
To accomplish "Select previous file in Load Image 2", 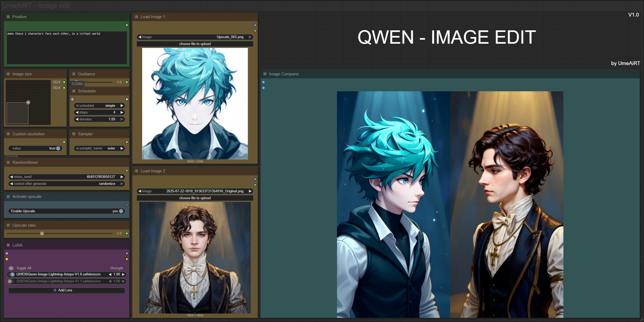I will pyautogui.click(x=140, y=191).
